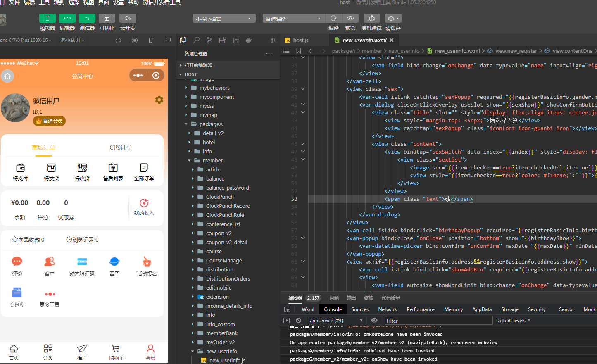
Task: Open source control branch icon
Action: click(209, 40)
